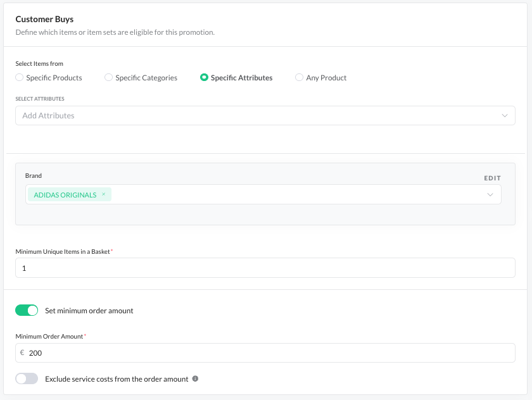The image size is (532, 400).
Task: Click the Customer Buys heading
Action: [44, 20]
